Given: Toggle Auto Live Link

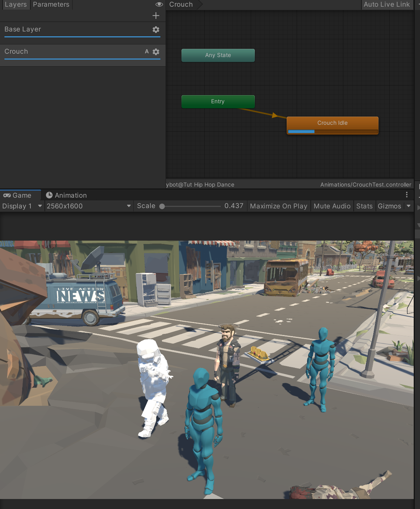Looking at the screenshot, I should click(x=387, y=4).
